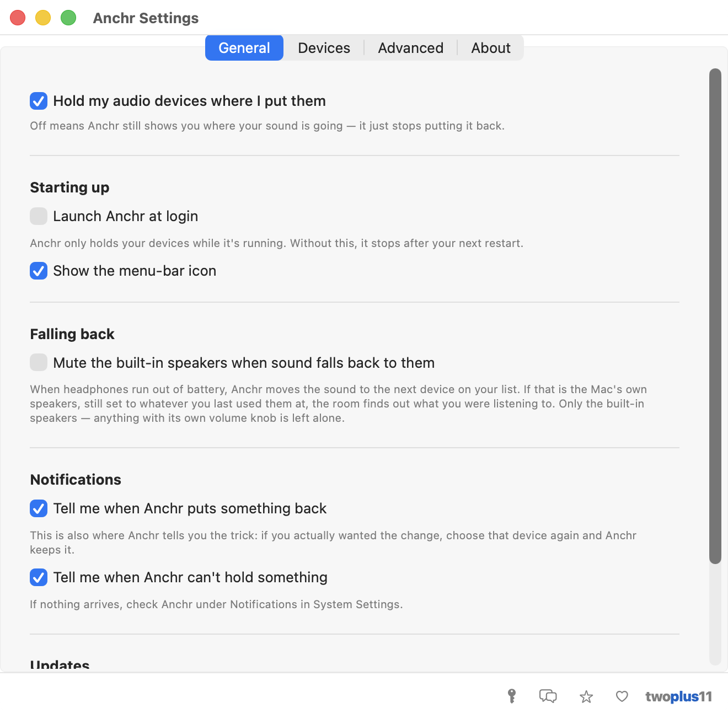Open the About tab

pos(491,48)
